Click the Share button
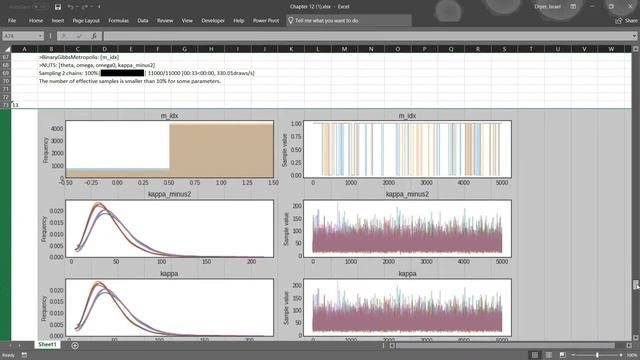Image resolution: width=640 pixels, height=360 pixels. coord(627,20)
